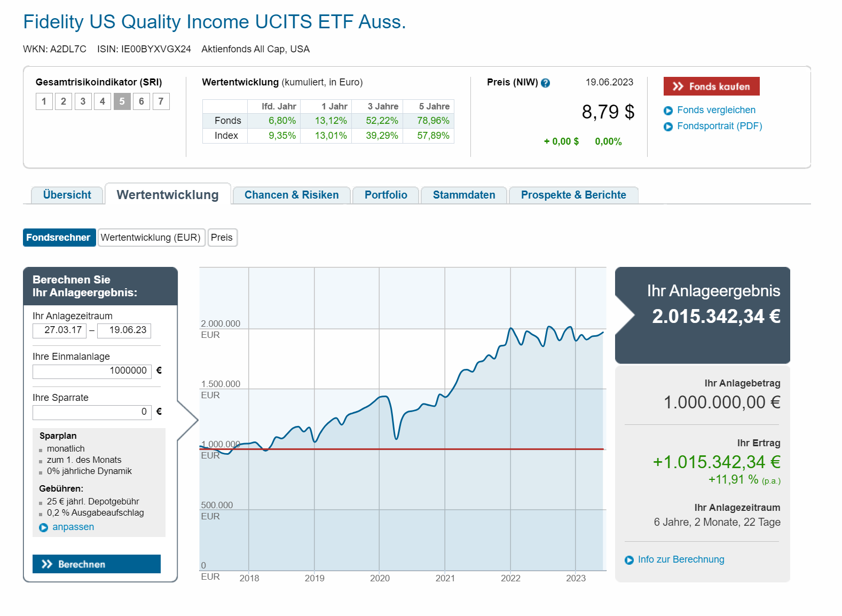
Task: Switch to Chancen & Risiken tab
Action: 292,195
